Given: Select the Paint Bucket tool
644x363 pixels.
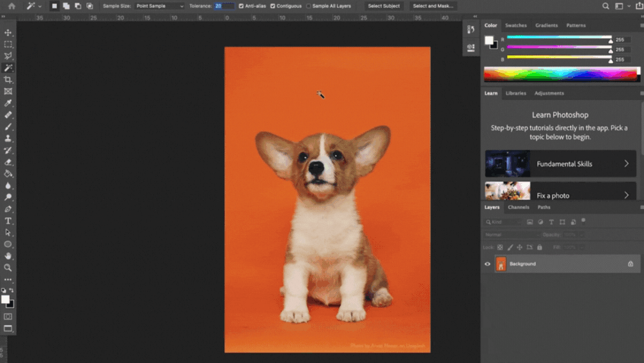Looking at the screenshot, I should pyautogui.click(x=8, y=174).
